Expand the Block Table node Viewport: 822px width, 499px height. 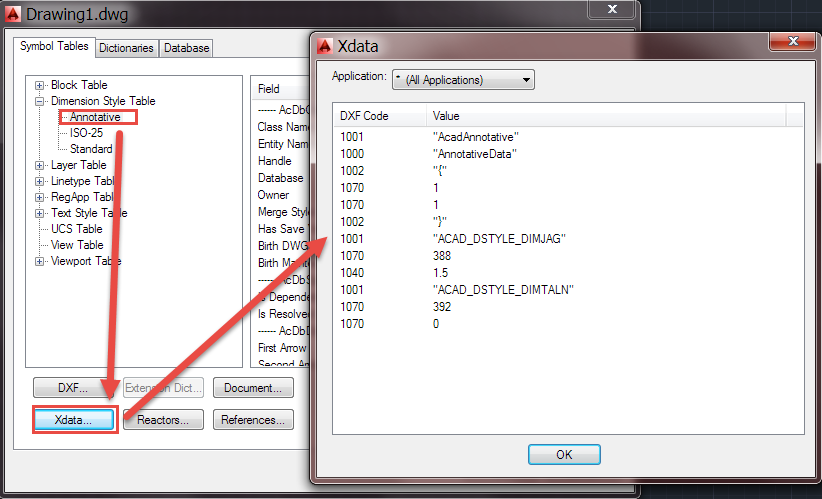point(39,85)
